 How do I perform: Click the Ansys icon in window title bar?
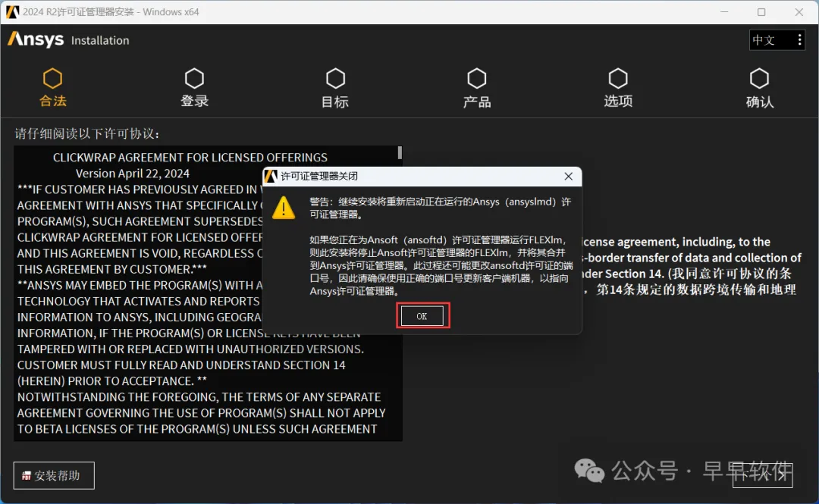coord(12,11)
